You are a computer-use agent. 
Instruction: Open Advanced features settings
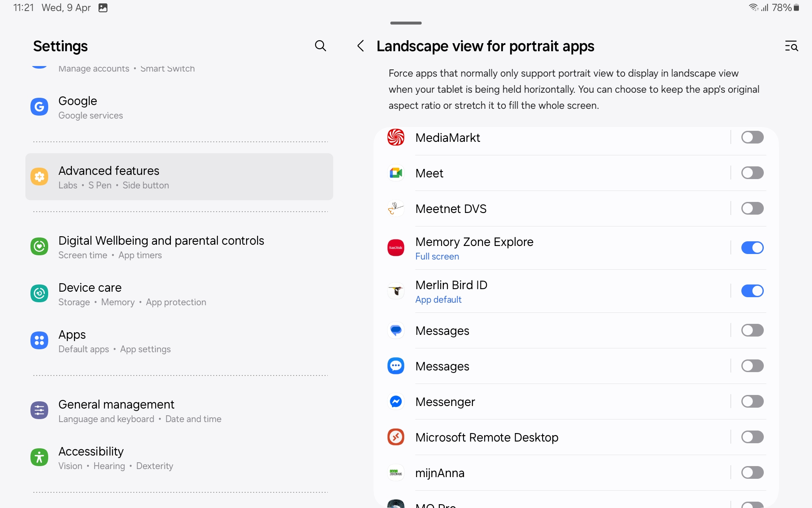point(179,177)
